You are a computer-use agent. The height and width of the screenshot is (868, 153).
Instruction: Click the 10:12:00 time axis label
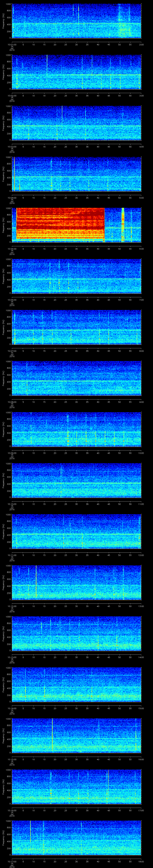click(12, 606)
